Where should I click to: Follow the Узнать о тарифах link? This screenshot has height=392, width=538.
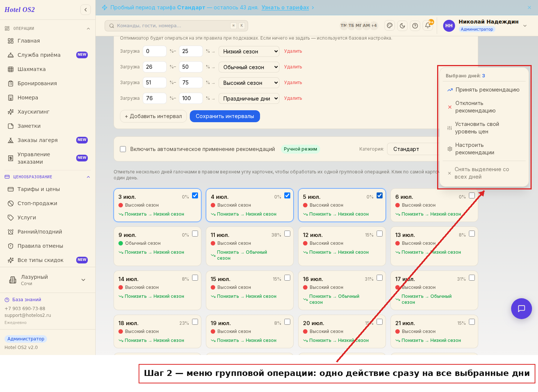point(285,7)
